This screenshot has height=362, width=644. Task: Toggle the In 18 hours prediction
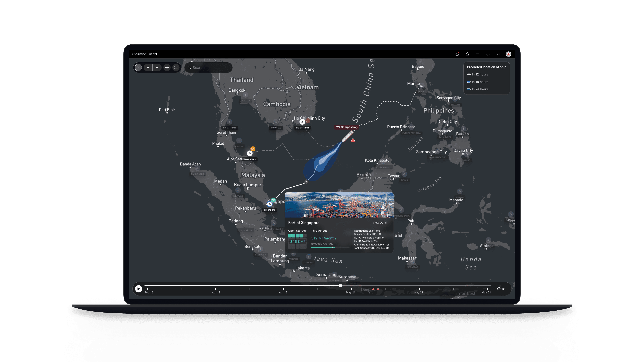(x=469, y=82)
